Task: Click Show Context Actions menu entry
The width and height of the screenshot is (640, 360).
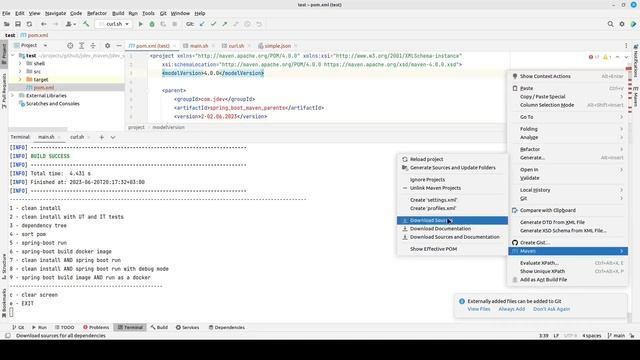Action: [x=568, y=76]
